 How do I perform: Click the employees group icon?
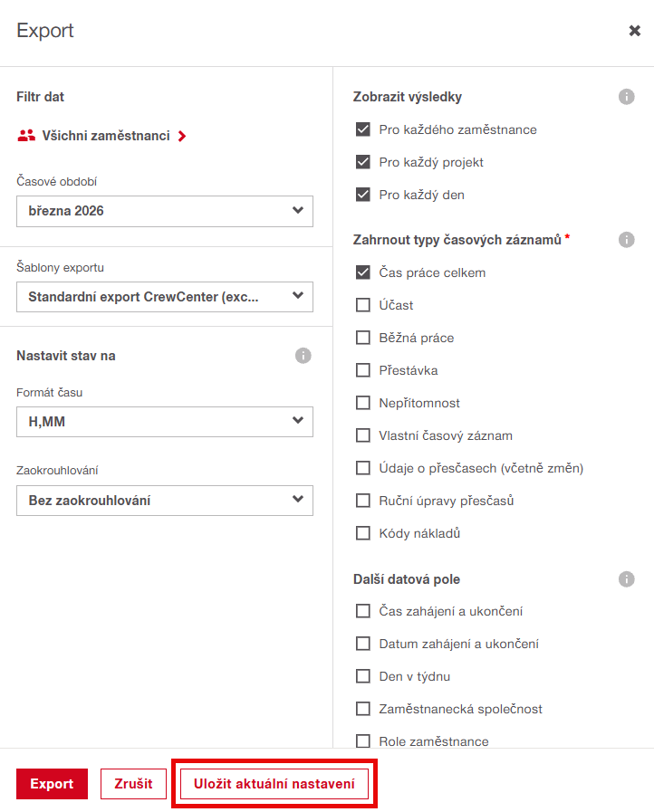tap(26, 136)
